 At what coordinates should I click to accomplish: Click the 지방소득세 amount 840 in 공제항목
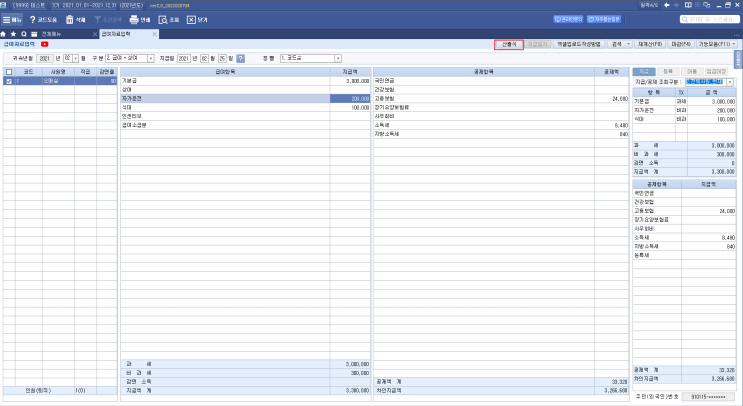click(612, 134)
